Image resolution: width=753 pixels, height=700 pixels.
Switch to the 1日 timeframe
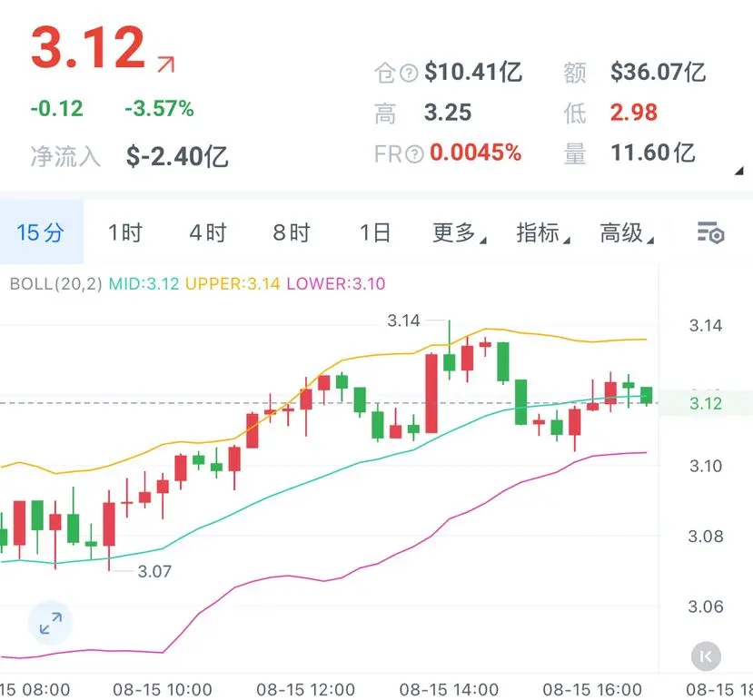(x=374, y=232)
